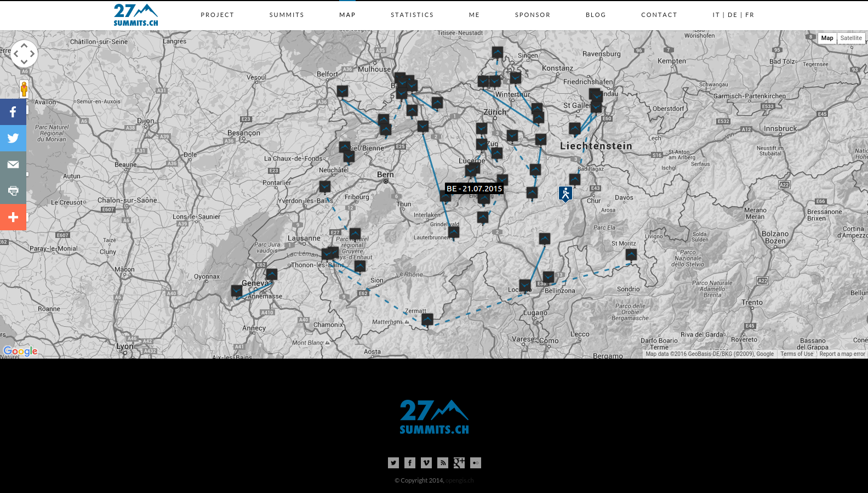Switch map to Satellite view
This screenshot has height=493, width=868.
coord(851,38)
